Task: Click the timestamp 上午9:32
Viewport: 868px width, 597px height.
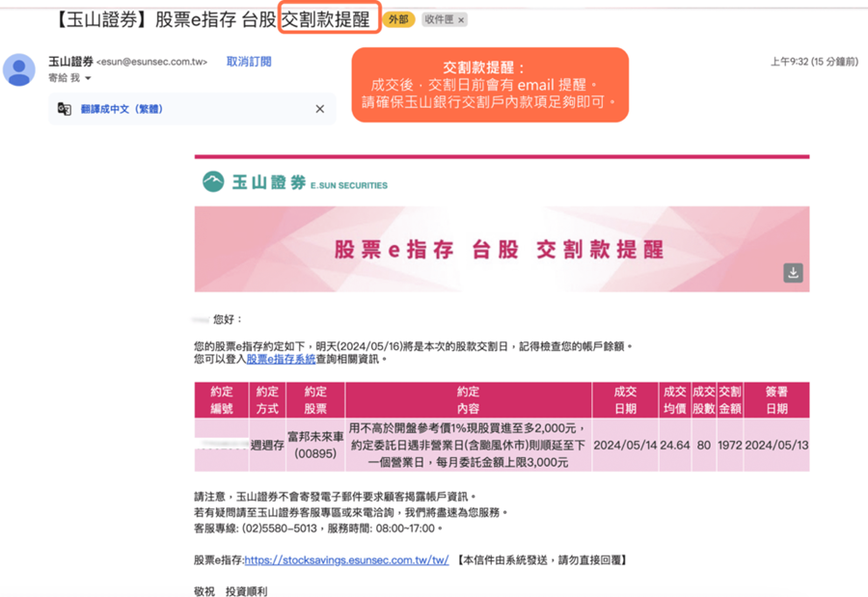Action: click(814, 62)
